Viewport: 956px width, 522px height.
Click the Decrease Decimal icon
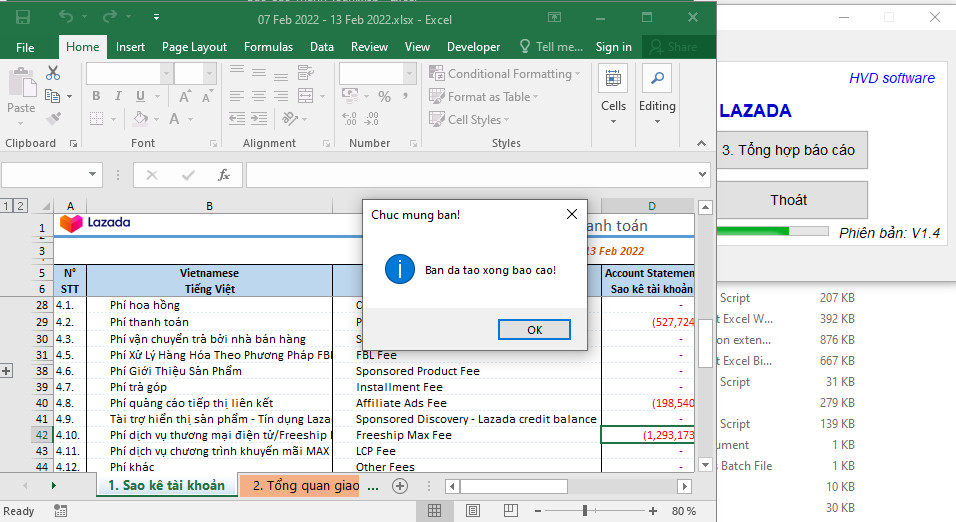[372, 118]
